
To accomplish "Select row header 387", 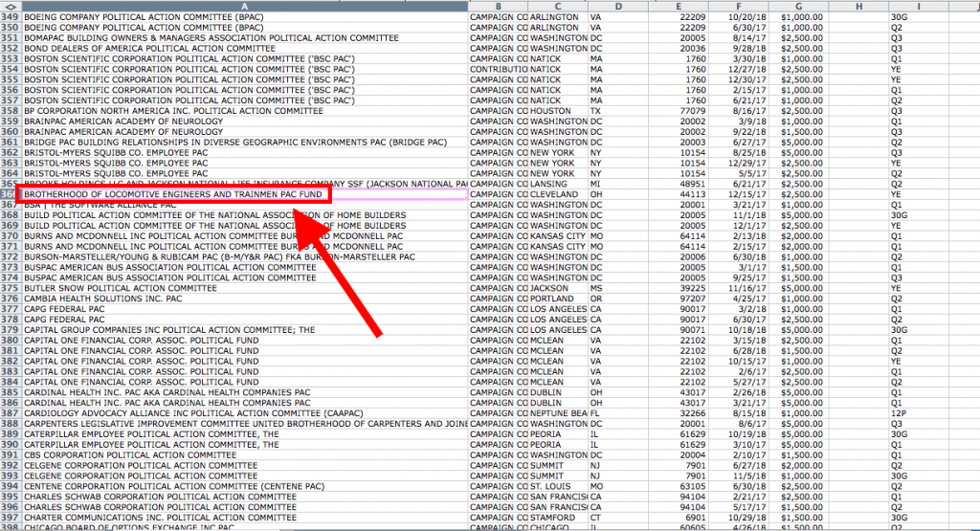I will click(x=11, y=413).
